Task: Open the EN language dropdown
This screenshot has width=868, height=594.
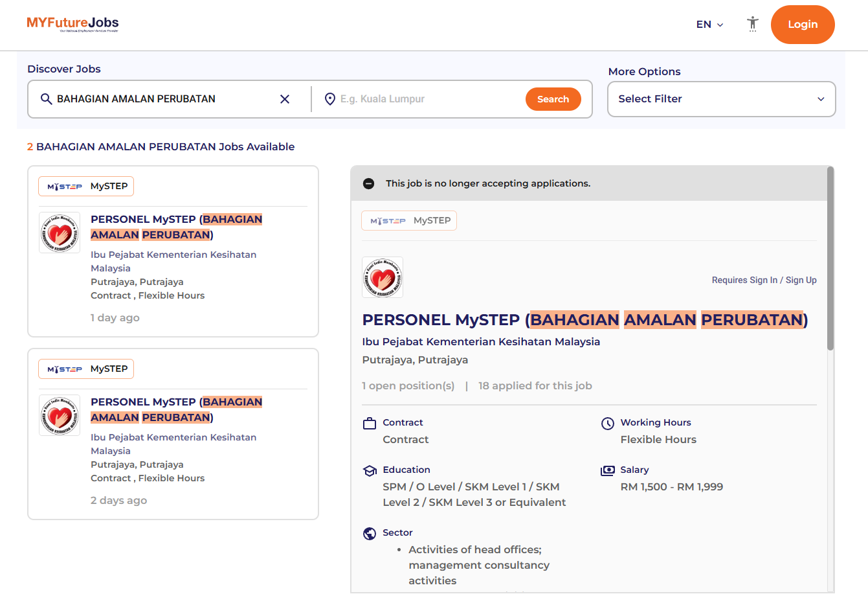Action: click(710, 25)
